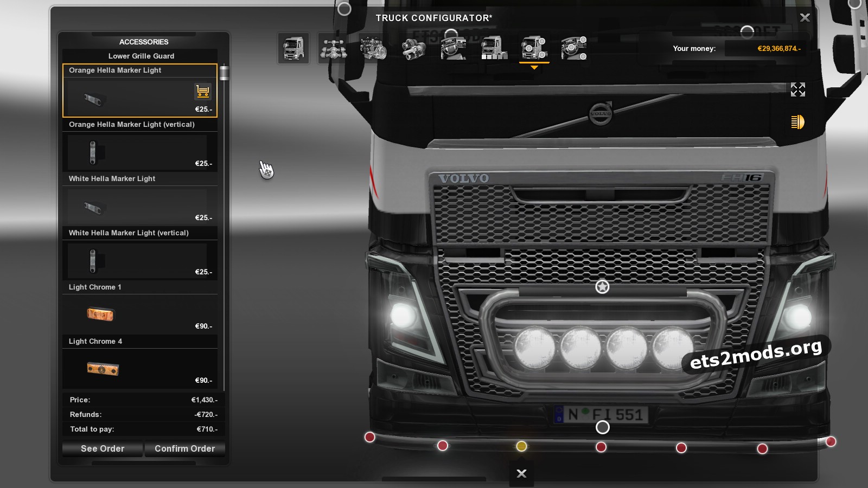This screenshot has height=488, width=868.
Task: Click the bottom X to close accessories selection
Action: 521,473
